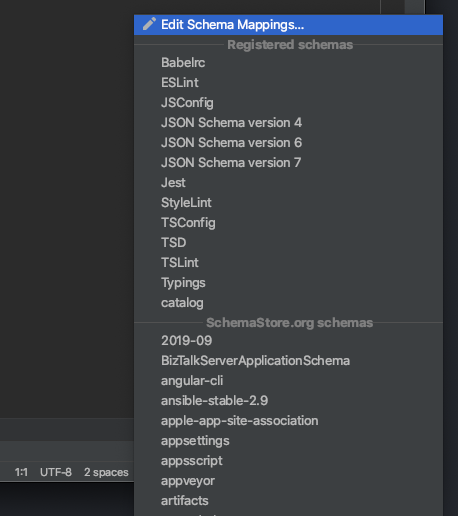Select the 2019-09 SchemaStore schema

(288, 341)
